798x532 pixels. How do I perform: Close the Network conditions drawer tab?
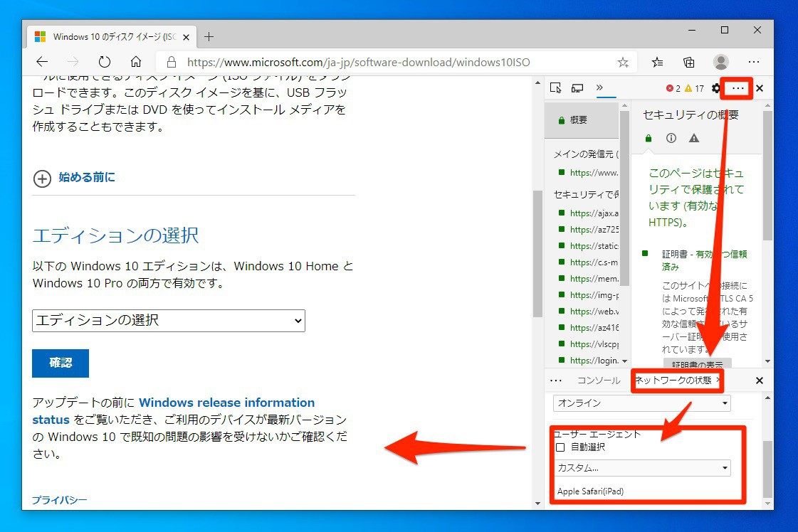point(718,380)
